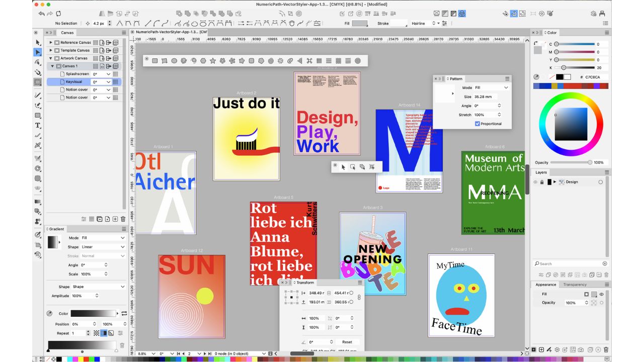Toggle the lock on the Design layer
The height and width of the screenshot is (362, 644).
click(542, 182)
